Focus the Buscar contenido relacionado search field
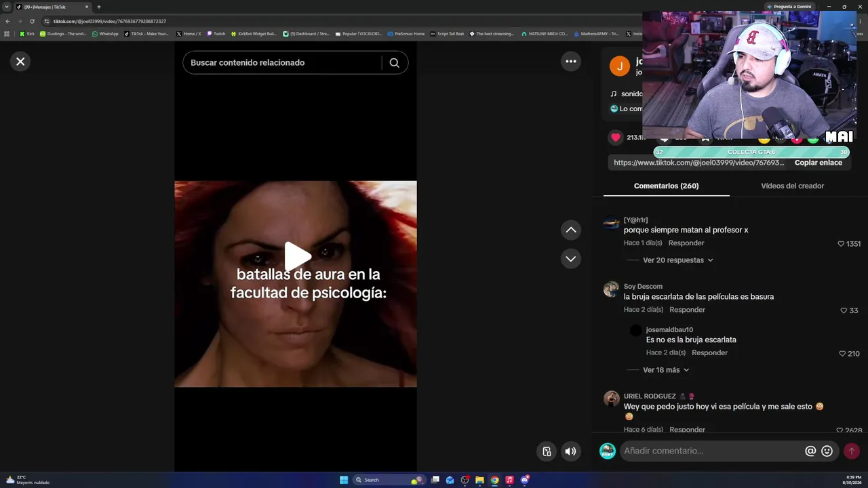 (x=283, y=62)
